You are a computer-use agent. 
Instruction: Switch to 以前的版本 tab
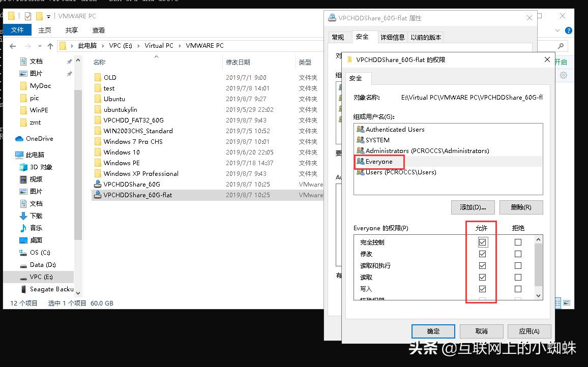(426, 38)
